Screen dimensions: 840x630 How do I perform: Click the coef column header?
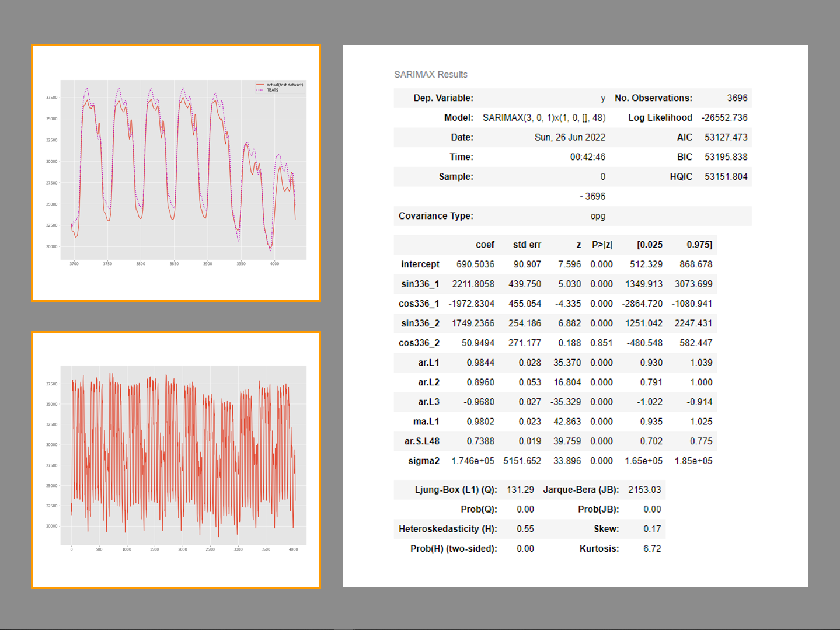(x=485, y=245)
